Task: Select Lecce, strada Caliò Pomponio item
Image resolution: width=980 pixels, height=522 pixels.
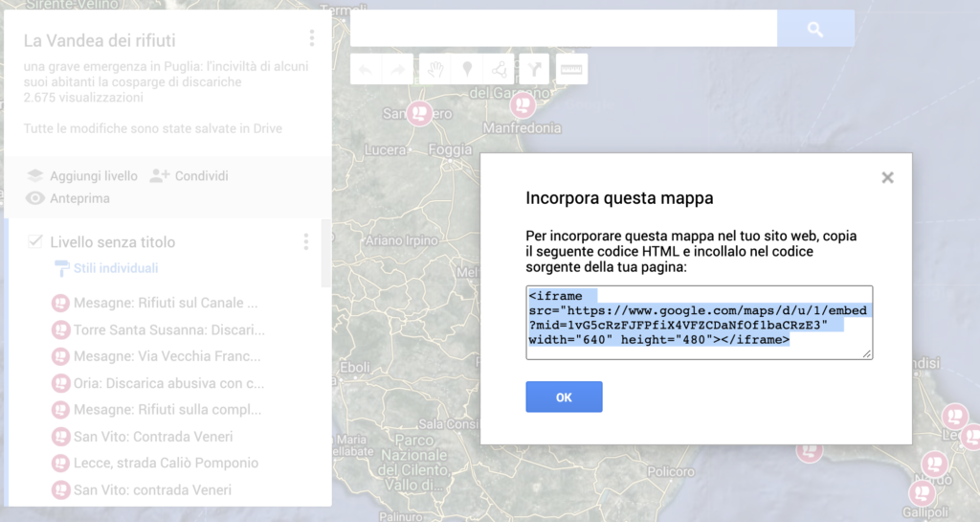Action: coord(166,464)
